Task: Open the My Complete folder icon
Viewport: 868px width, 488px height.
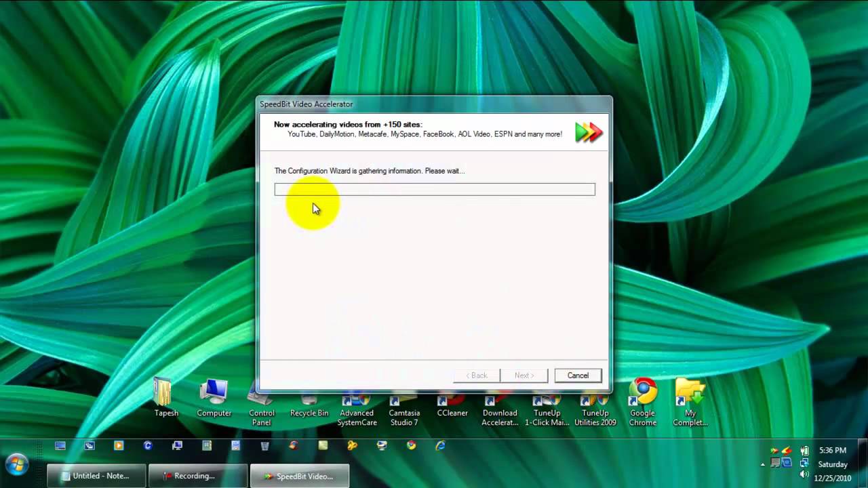Action: coord(690,403)
